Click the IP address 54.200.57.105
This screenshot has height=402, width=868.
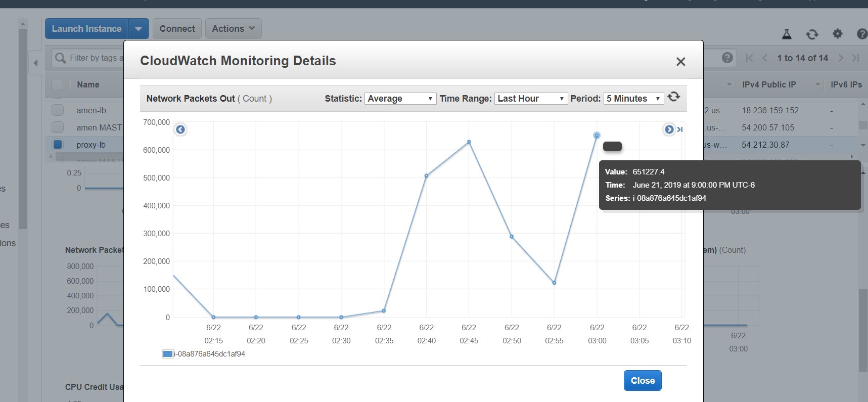768,127
